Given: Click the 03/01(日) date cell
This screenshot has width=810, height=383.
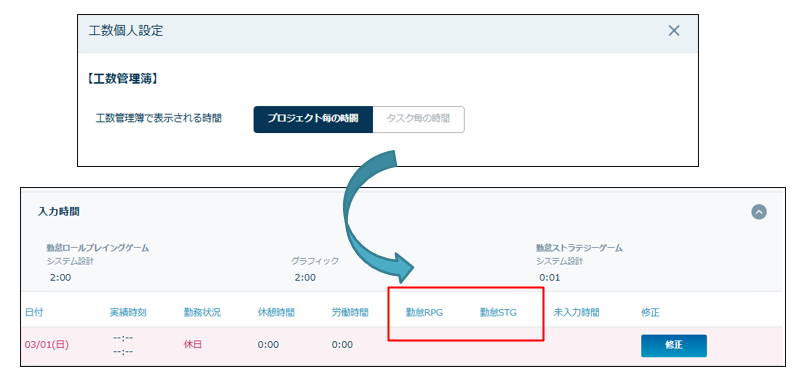Looking at the screenshot, I should pos(46,345).
